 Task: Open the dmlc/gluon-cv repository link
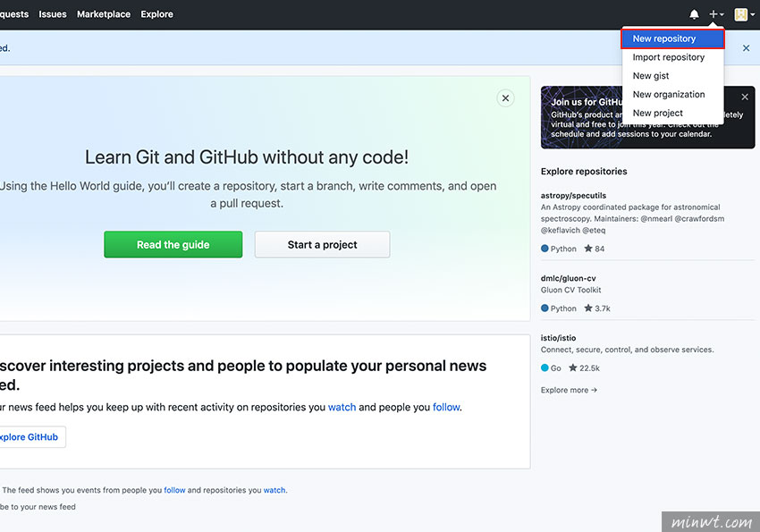(568, 279)
